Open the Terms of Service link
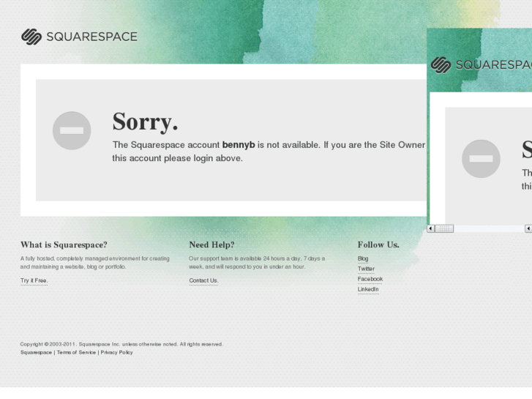The image size is (532, 399). point(76,352)
